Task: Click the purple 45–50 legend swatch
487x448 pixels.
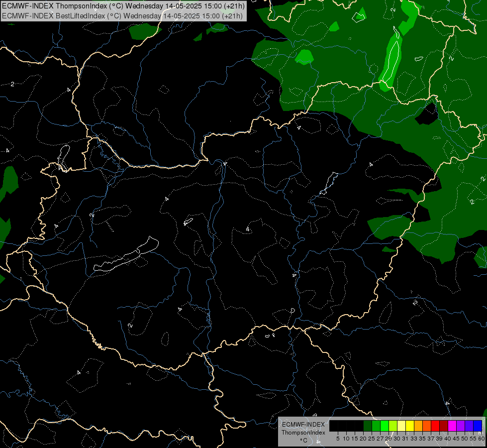Action: (x=461, y=426)
